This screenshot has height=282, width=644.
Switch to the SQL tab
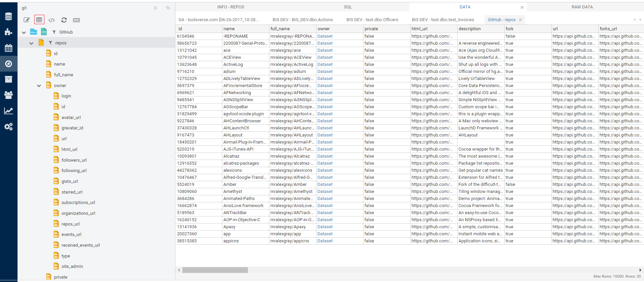click(348, 7)
